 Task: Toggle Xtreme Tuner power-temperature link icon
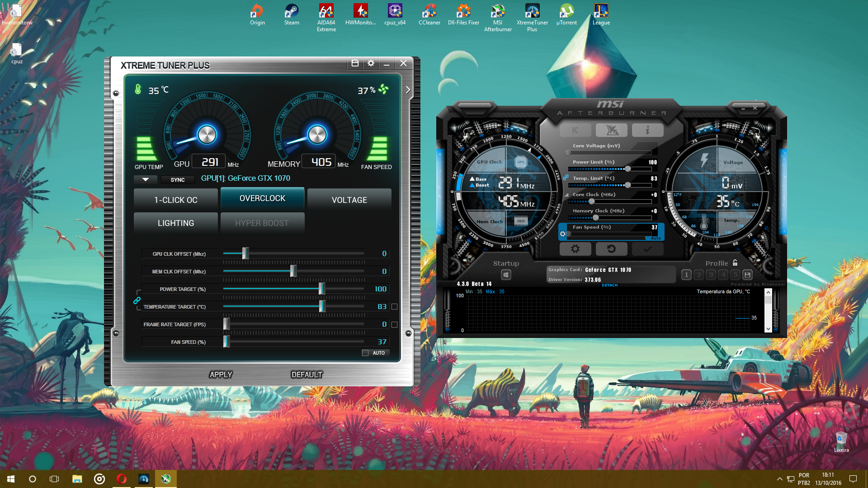click(x=137, y=300)
